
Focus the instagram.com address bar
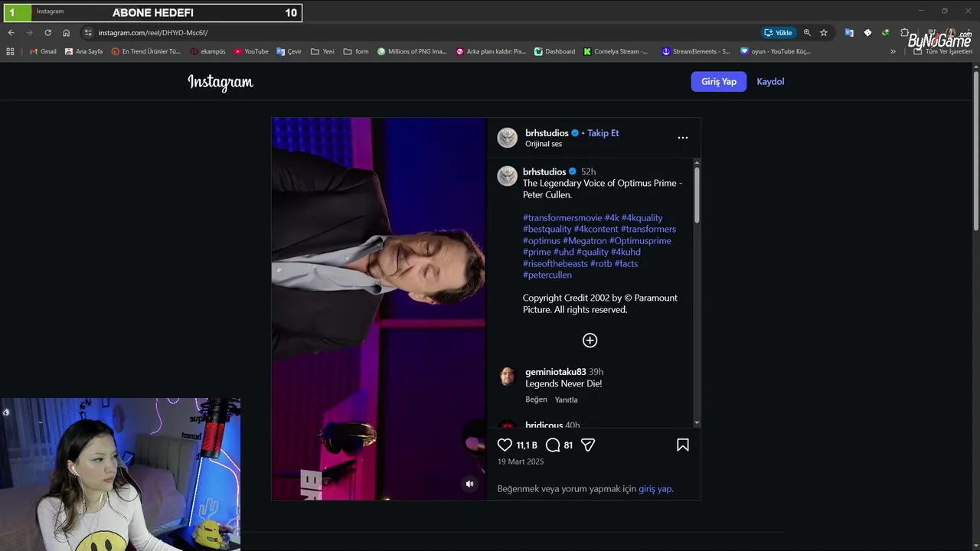(421, 33)
